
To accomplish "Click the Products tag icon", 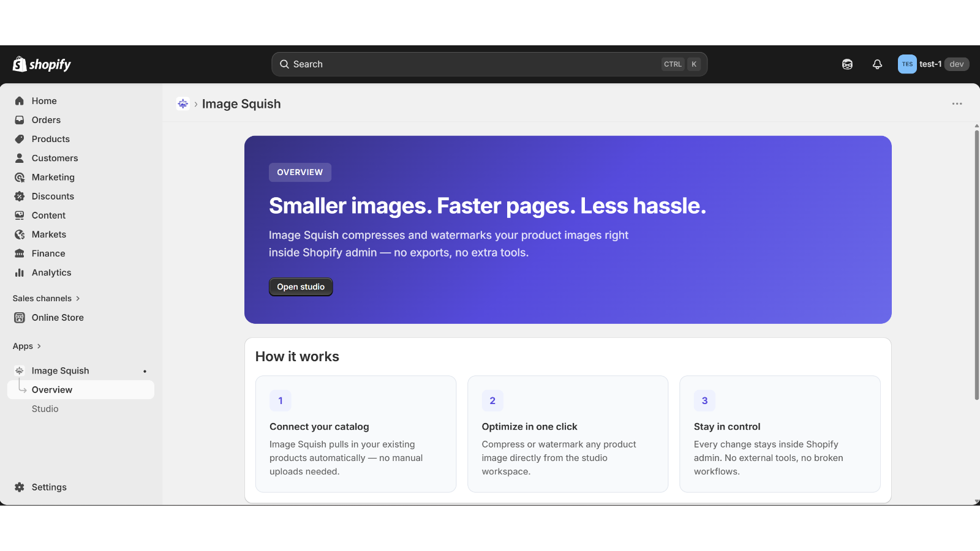I will [x=20, y=139].
